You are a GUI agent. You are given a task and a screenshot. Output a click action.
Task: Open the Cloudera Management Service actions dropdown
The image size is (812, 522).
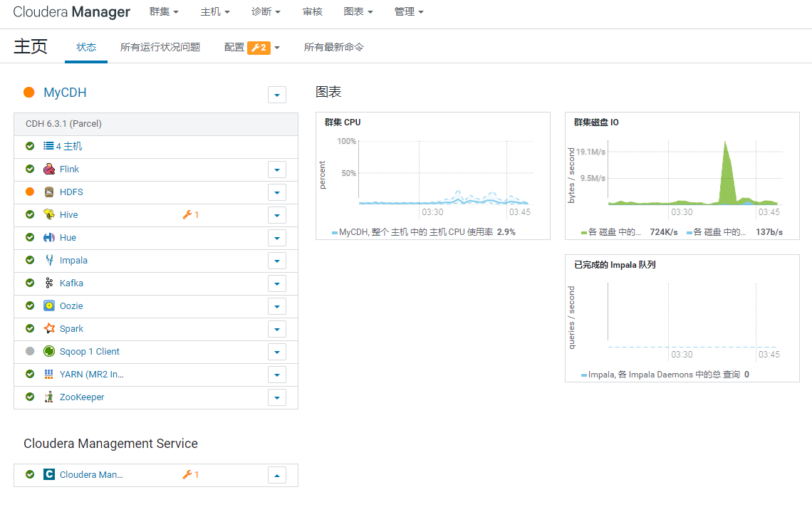(x=277, y=475)
